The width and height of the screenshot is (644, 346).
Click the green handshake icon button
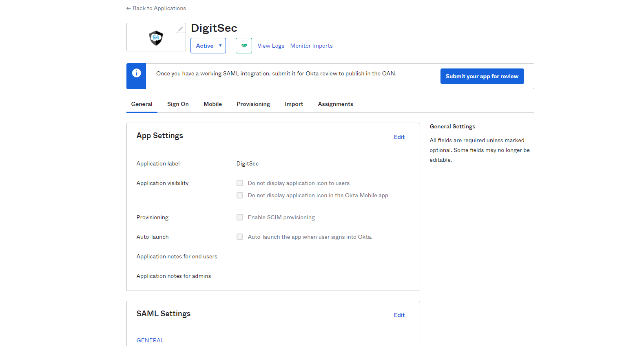[x=244, y=46]
